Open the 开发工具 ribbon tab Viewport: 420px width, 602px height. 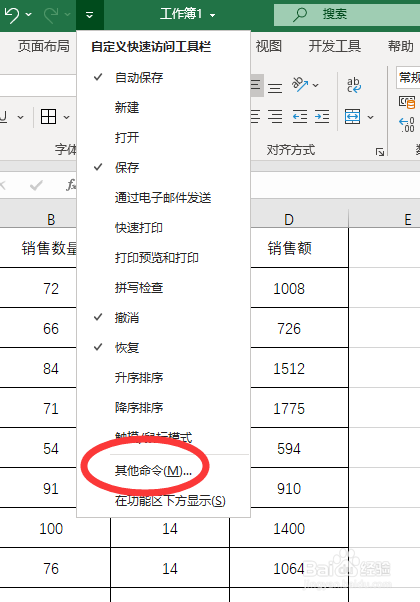pos(334,46)
